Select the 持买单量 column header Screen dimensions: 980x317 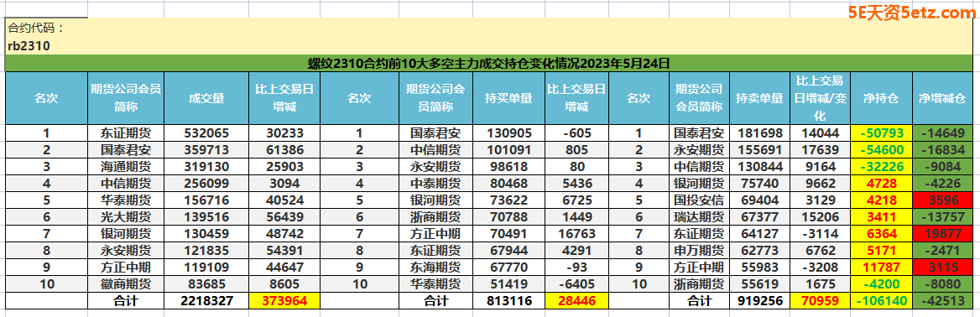click(508, 98)
